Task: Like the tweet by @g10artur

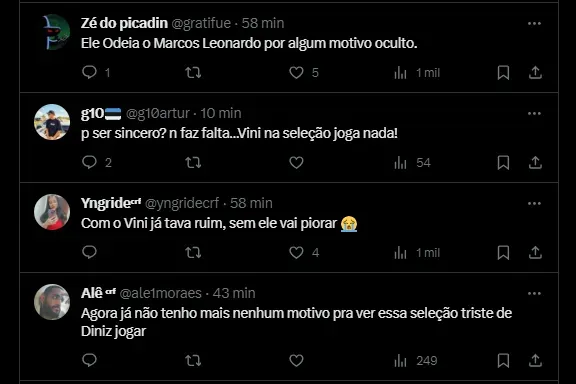Action: point(296,162)
